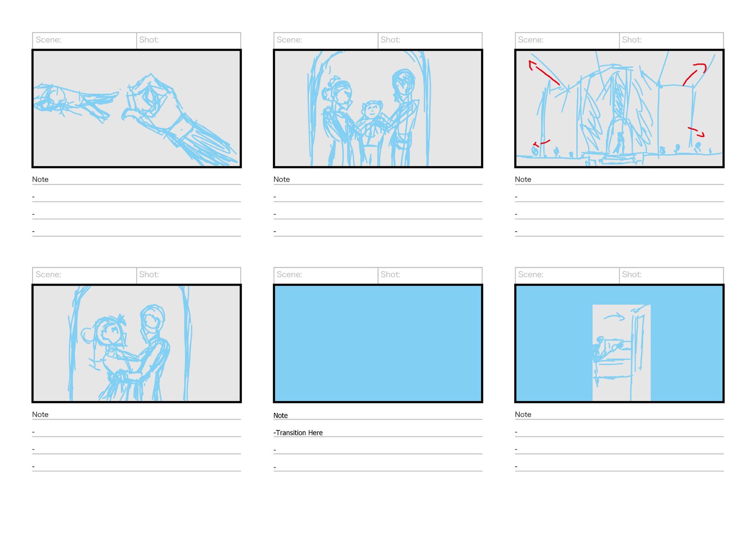Click the '-Transition Here' note text
756x535 pixels.
click(298, 433)
